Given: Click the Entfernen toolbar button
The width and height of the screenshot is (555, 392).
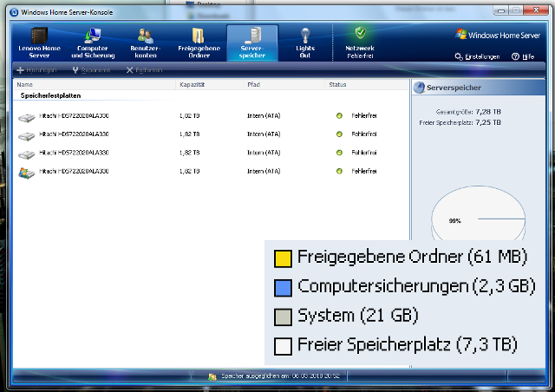Looking at the screenshot, I should pyautogui.click(x=145, y=70).
